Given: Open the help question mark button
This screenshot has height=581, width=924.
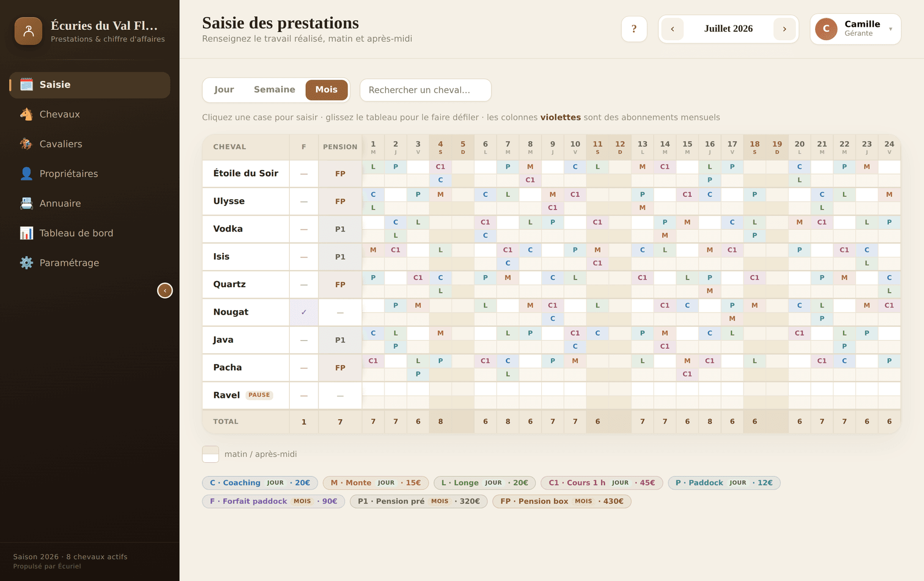Looking at the screenshot, I should [634, 29].
